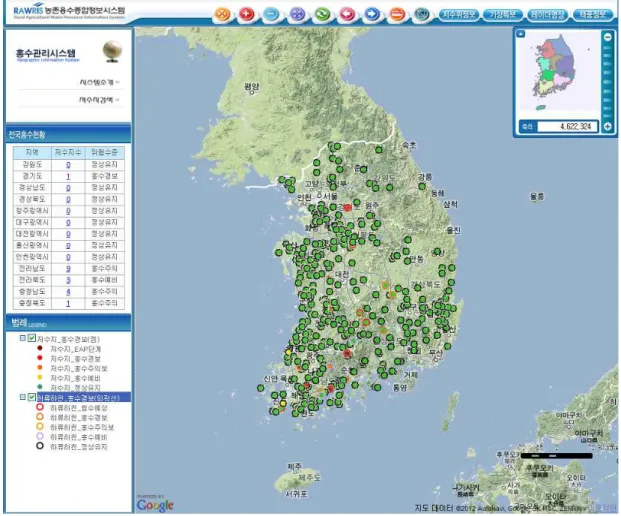The height and width of the screenshot is (516, 621).
Task: Go to next view with blue right arrow
Action: tap(372, 14)
